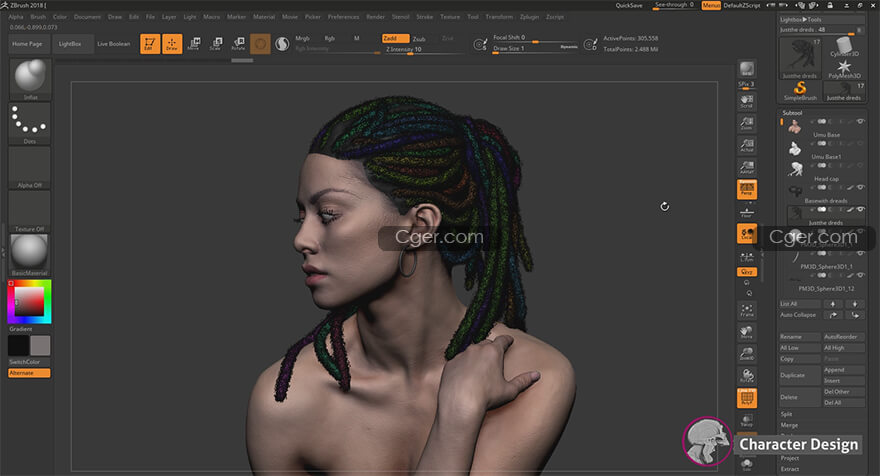Open the Texture menu

click(x=450, y=17)
